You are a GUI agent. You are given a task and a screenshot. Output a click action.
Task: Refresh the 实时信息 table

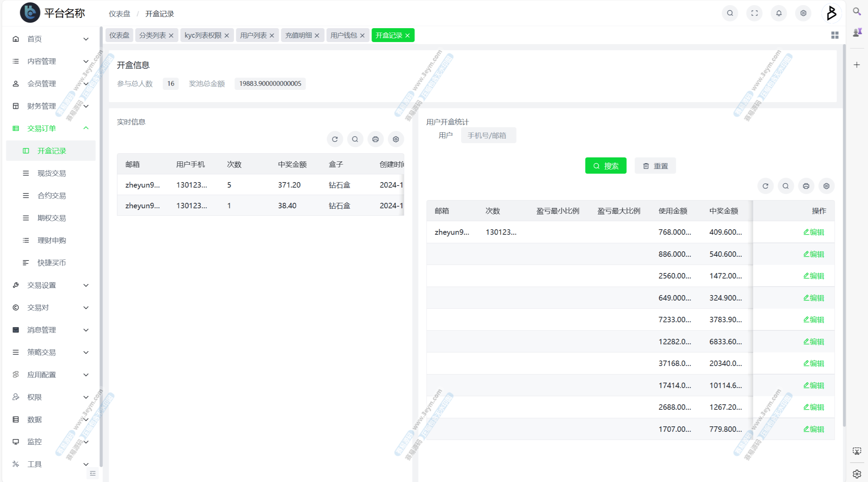coord(335,139)
